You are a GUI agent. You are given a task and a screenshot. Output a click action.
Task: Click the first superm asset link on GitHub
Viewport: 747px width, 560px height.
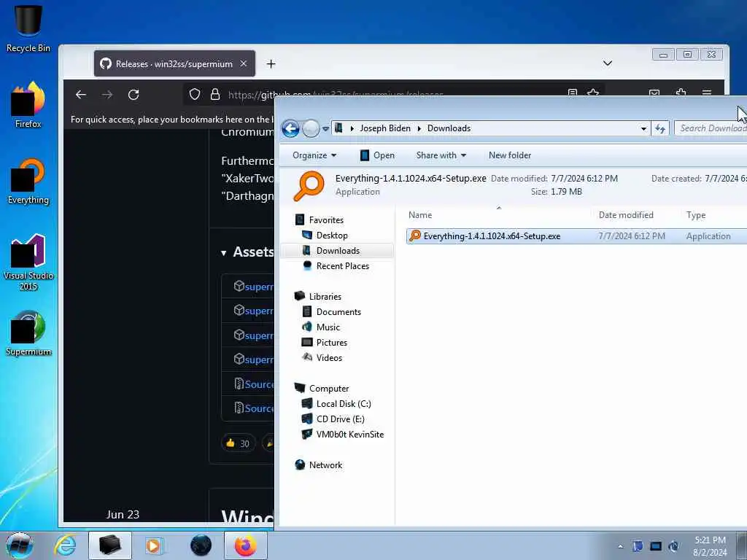259,287
